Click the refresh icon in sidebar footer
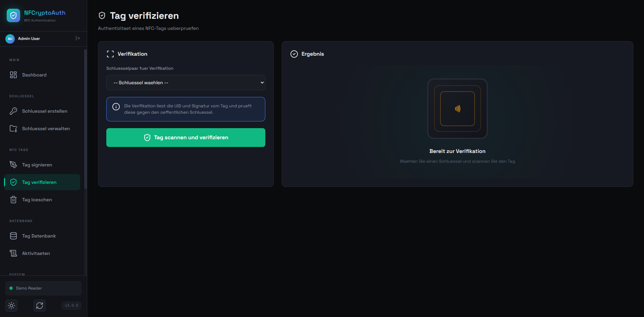The width and height of the screenshot is (644, 317). pos(40,306)
